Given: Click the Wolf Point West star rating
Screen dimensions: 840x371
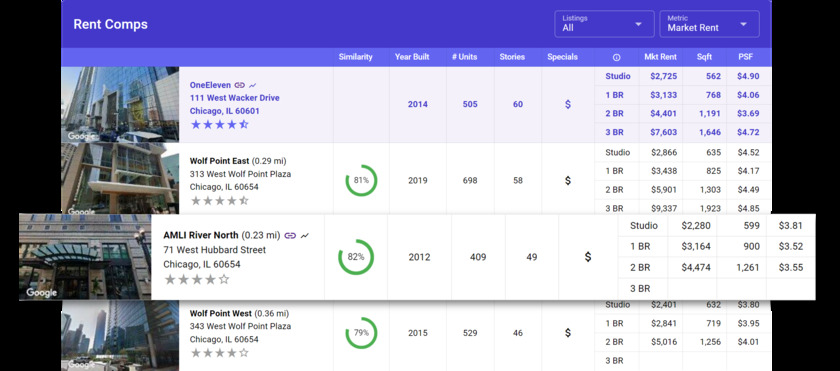Looking at the screenshot, I should (x=220, y=353).
